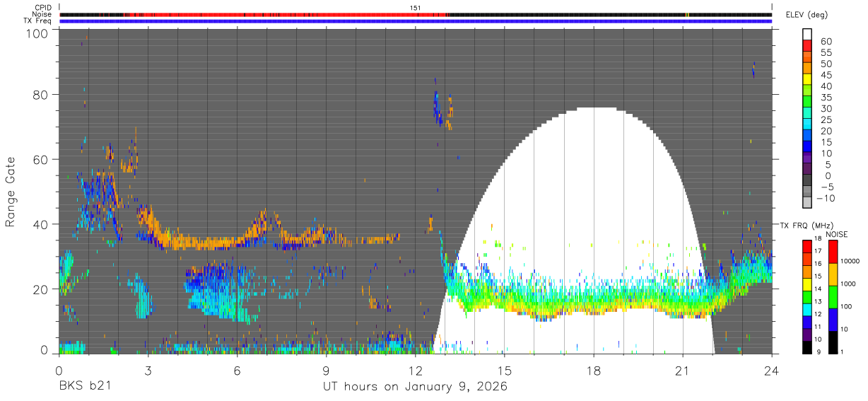Click the purple ELEV swatch between 5 and 10
This screenshot has width=868, height=401.
coord(807,158)
